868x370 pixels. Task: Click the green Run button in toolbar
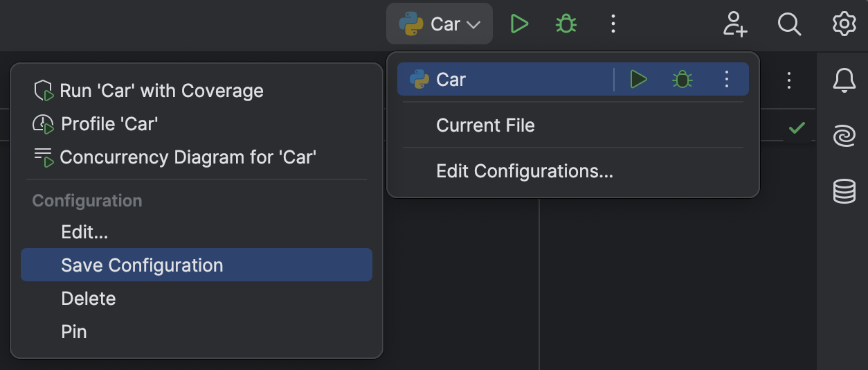click(x=519, y=24)
